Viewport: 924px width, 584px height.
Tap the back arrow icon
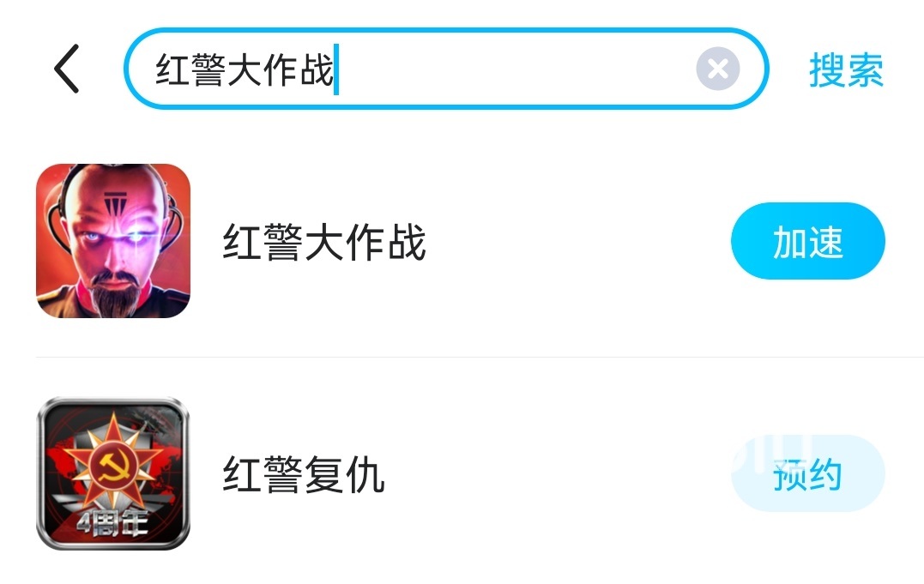(x=67, y=69)
